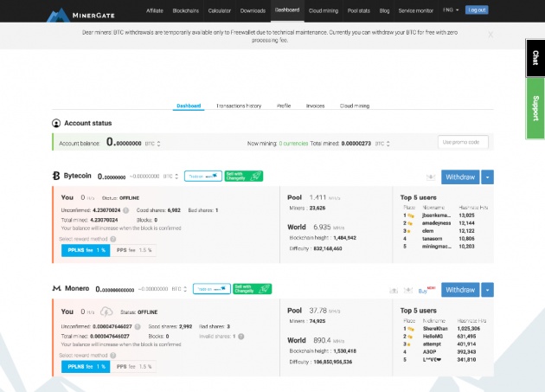The width and height of the screenshot is (545, 392).
Task: Select Monero PPS fee 1.5% method
Action: pyautogui.click(x=133, y=366)
